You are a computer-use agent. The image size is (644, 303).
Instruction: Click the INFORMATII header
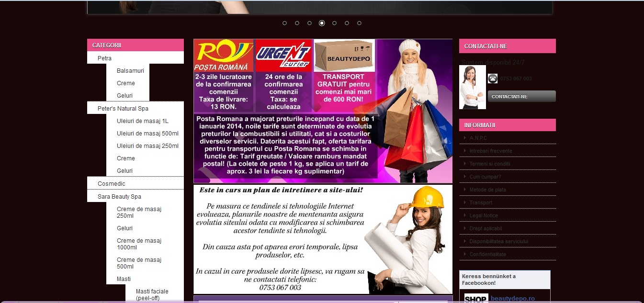(508, 125)
